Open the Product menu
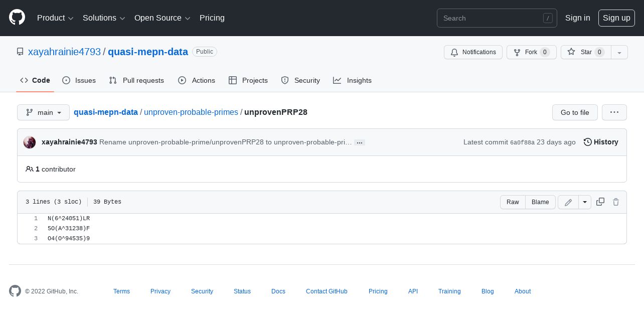 [x=55, y=18]
